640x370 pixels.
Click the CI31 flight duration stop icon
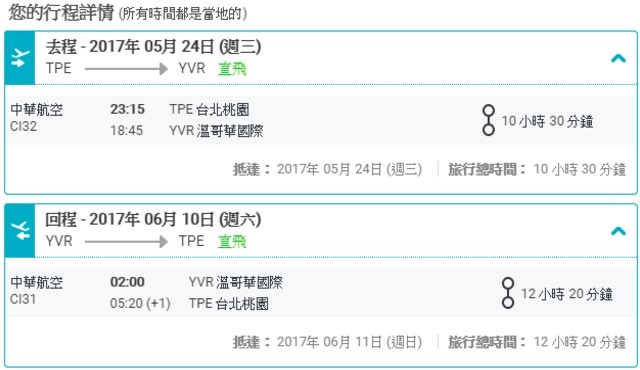point(508,293)
